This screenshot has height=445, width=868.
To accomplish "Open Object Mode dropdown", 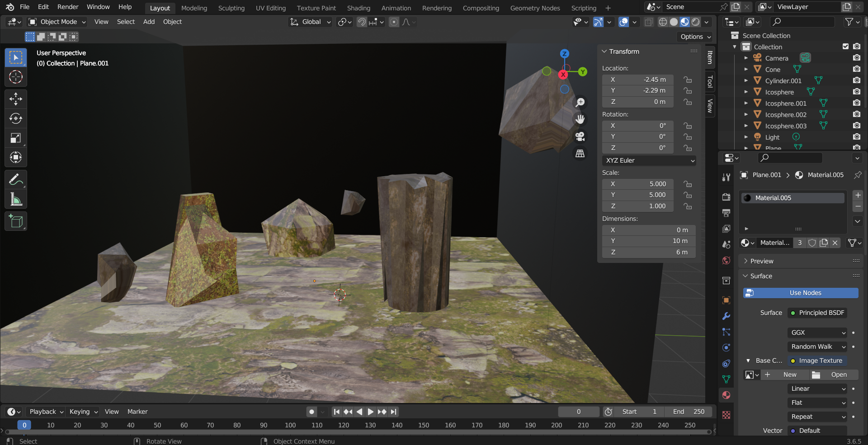I will pos(57,22).
